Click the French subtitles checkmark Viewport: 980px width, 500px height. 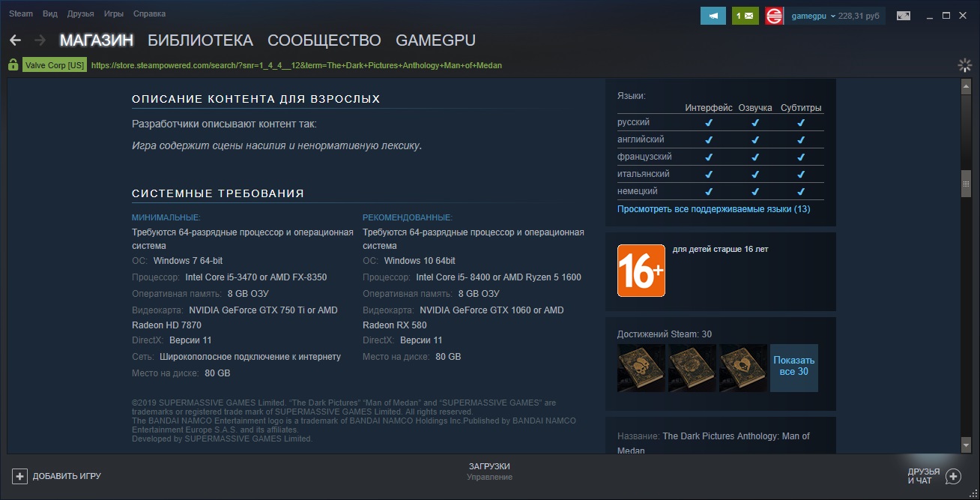(801, 157)
